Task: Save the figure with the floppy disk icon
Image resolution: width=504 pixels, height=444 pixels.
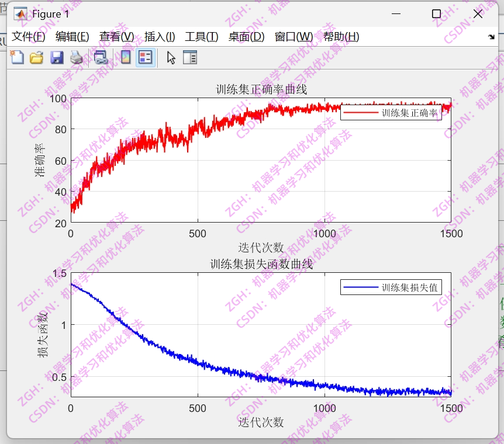Action: point(57,58)
